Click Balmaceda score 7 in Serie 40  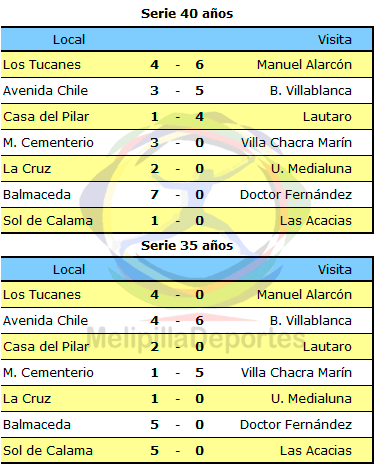(x=154, y=194)
